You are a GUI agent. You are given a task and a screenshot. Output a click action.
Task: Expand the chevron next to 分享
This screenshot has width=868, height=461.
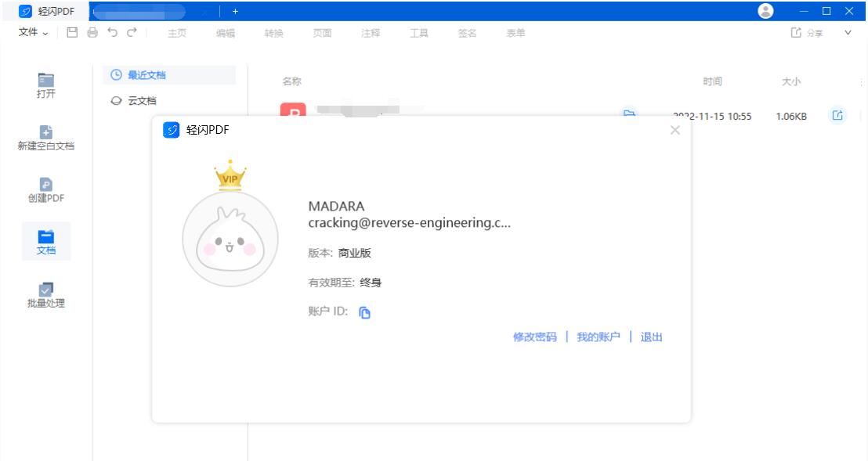pyautogui.click(x=846, y=32)
